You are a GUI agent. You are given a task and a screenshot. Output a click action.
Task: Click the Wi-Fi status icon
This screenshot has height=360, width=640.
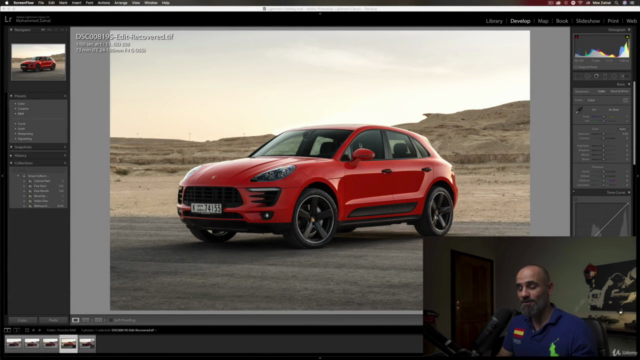pos(580,3)
